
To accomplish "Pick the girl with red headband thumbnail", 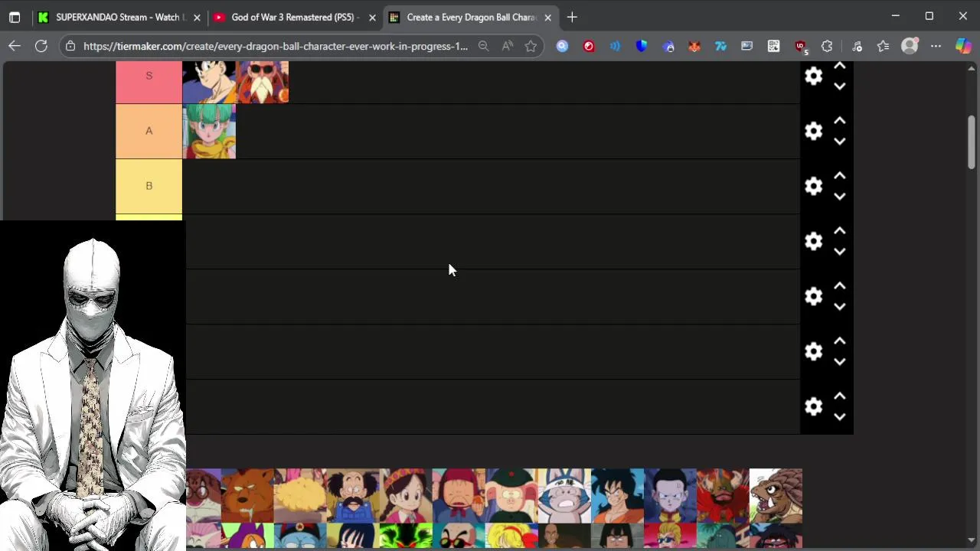I will pos(406,495).
